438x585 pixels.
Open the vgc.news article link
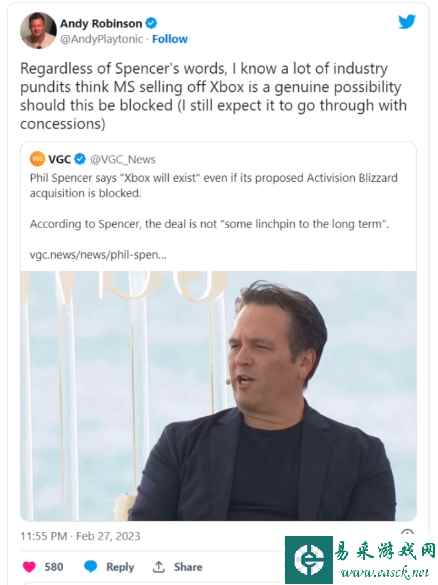coord(98,255)
